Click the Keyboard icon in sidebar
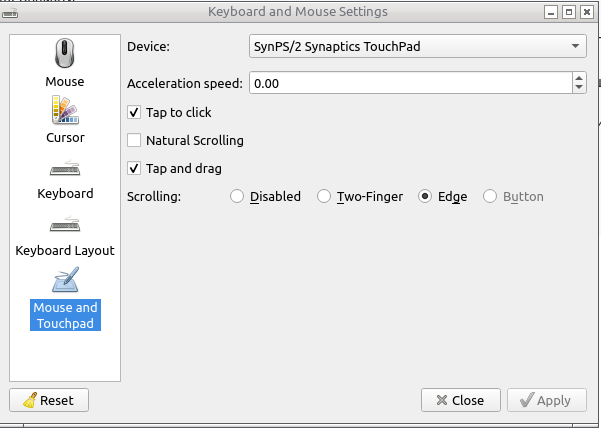The width and height of the screenshot is (601, 428). [65, 168]
